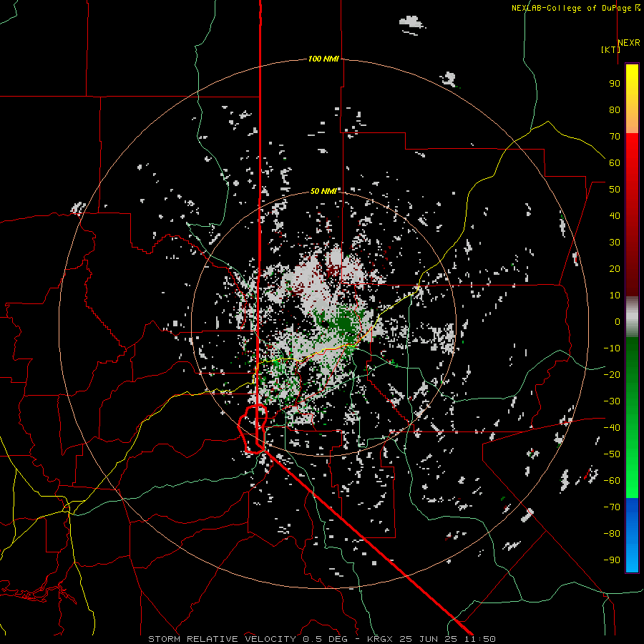Image resolution: width=644 pixels, height=644 pixels.
Task: Click the [KT] units label above the color bar
Action: tap(610, 49)
